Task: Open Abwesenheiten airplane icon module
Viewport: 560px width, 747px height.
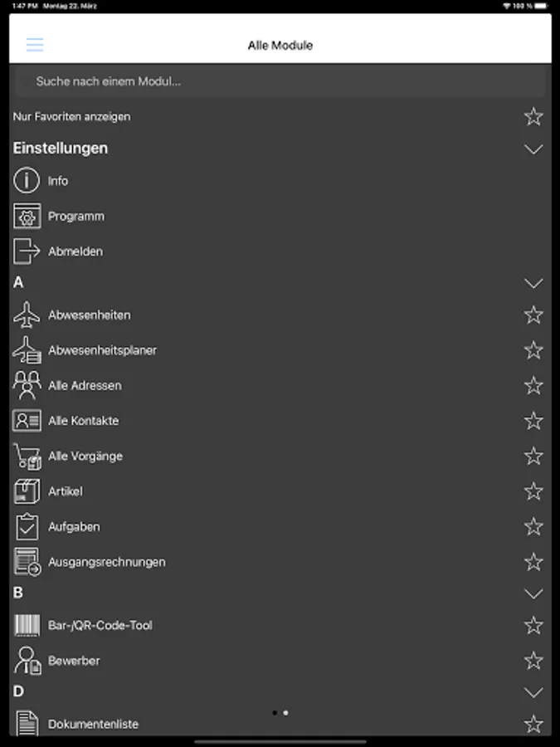Action: click(27, 315)
